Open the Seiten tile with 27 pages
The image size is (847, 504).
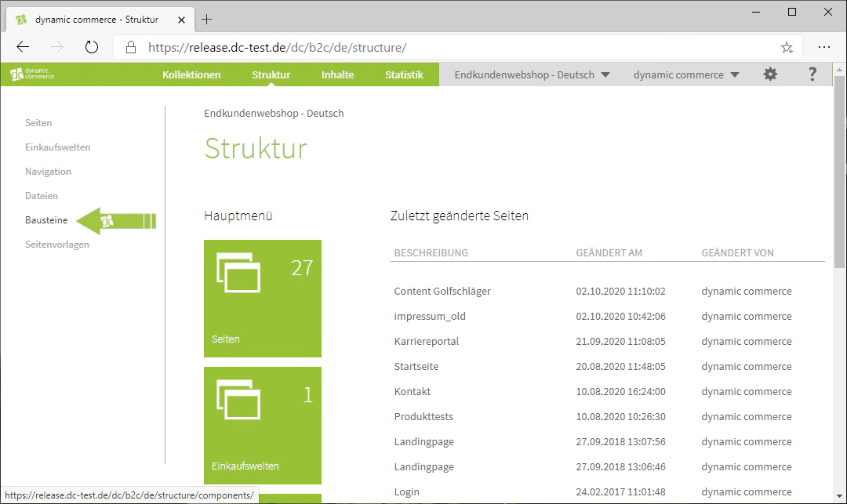tap(263, 299)
